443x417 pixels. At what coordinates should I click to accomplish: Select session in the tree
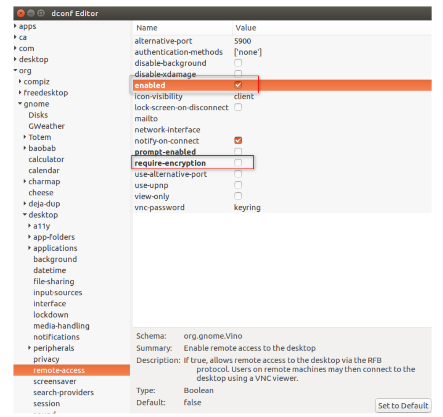pyautogui.click(x=47, y=404)
